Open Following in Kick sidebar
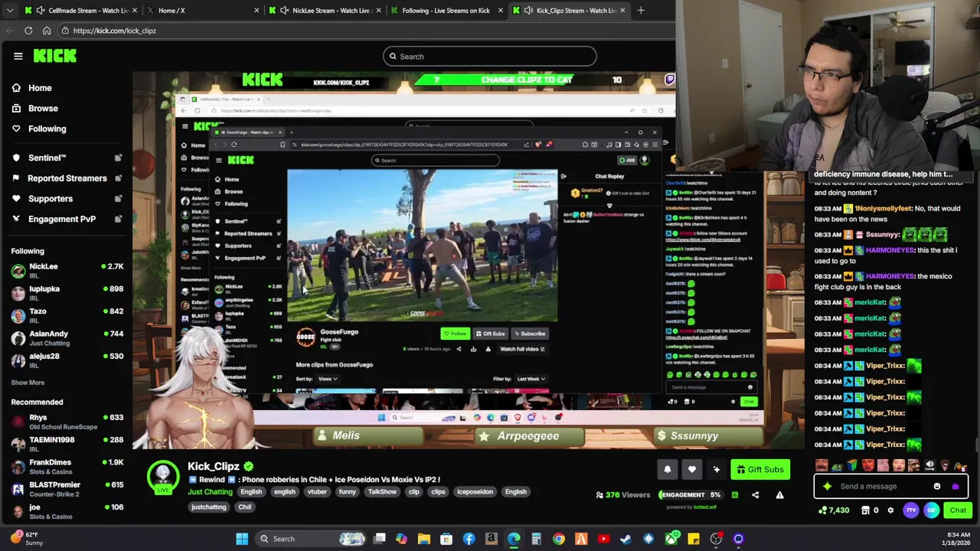This screenshot has width=980, height=551. [47, 129]
